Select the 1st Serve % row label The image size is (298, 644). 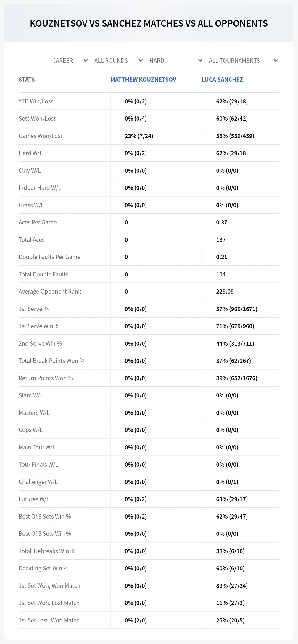[33, 309]
